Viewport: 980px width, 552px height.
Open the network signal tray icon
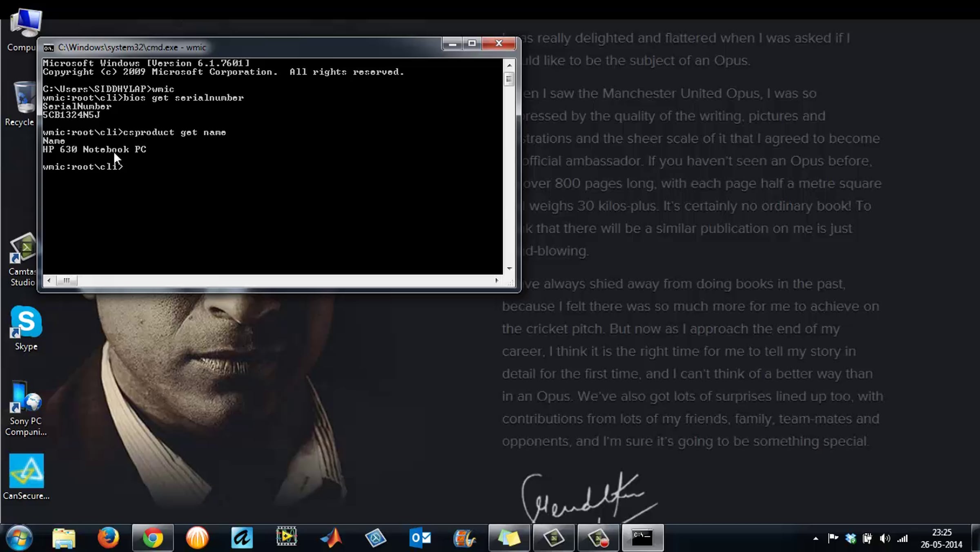902,539
